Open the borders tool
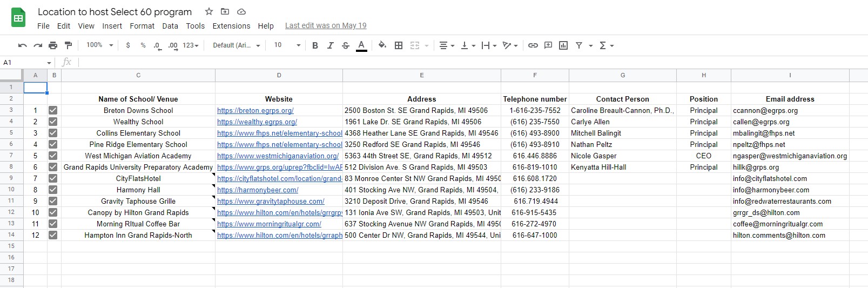 (x=399, y=45)
